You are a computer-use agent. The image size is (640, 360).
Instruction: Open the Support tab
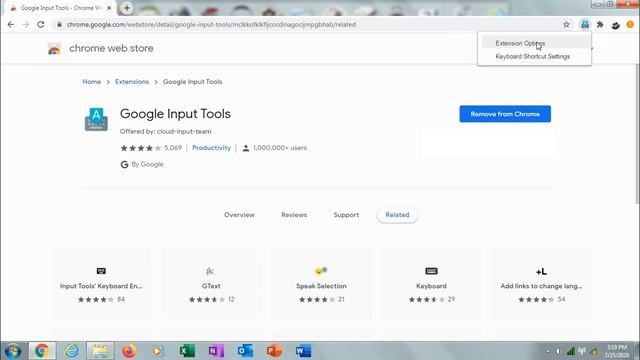(x=346, y=215)
